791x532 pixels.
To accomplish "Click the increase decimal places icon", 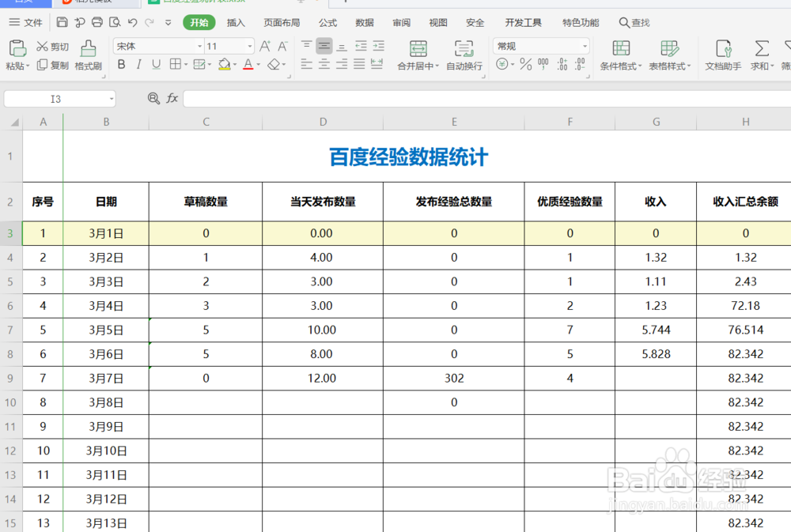I will pos(562,64).
